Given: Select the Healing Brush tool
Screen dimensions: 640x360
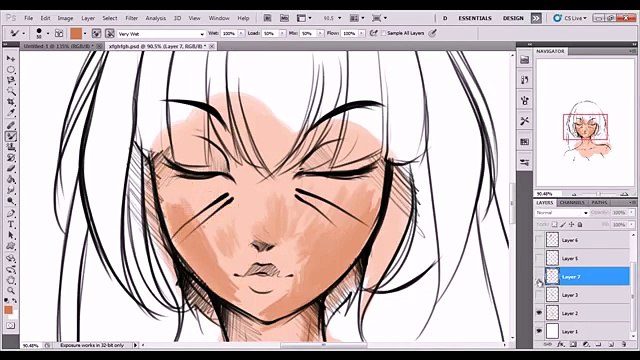Looking at the screenshot, I should tap(11, 125).
